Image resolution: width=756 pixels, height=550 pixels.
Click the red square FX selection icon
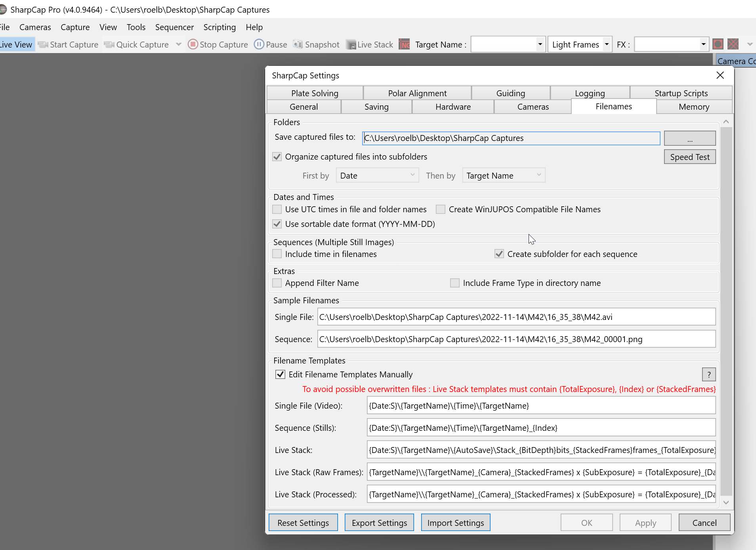click(718, 44)
